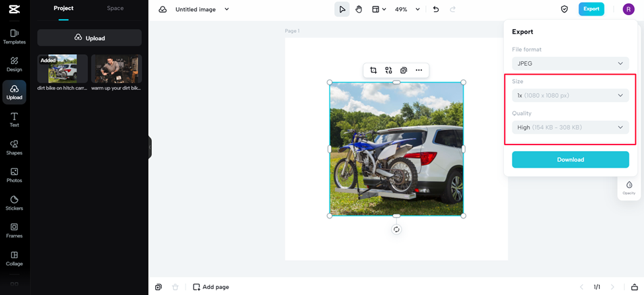
Task: Click the Export button
Action: click(591, 9)
